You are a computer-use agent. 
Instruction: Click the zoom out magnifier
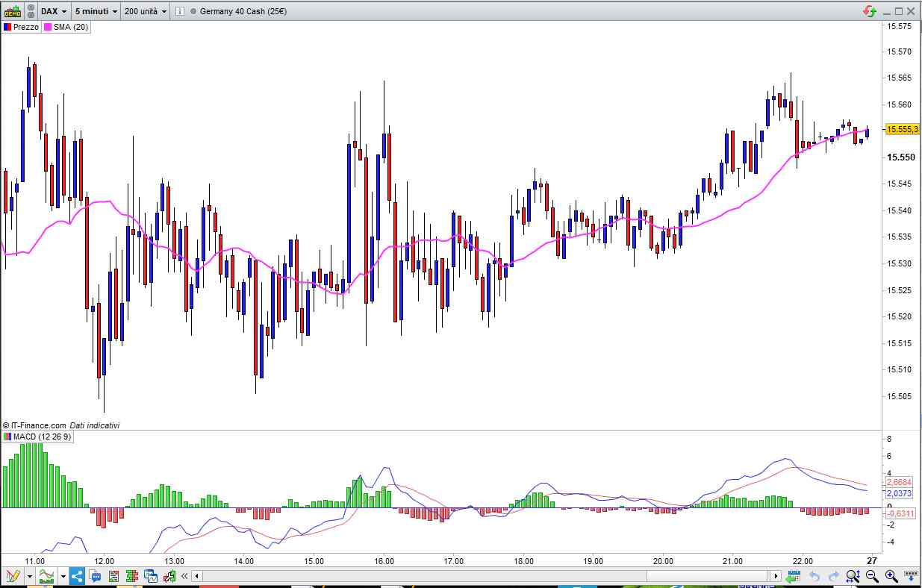point(872,576)
